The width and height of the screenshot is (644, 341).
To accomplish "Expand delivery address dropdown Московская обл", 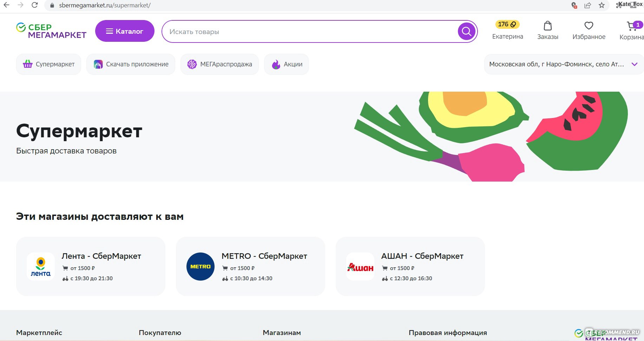I will pos(563,64).
